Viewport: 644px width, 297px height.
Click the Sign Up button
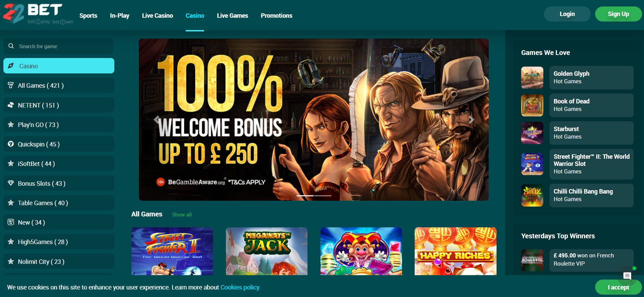[x=618, y=14]
